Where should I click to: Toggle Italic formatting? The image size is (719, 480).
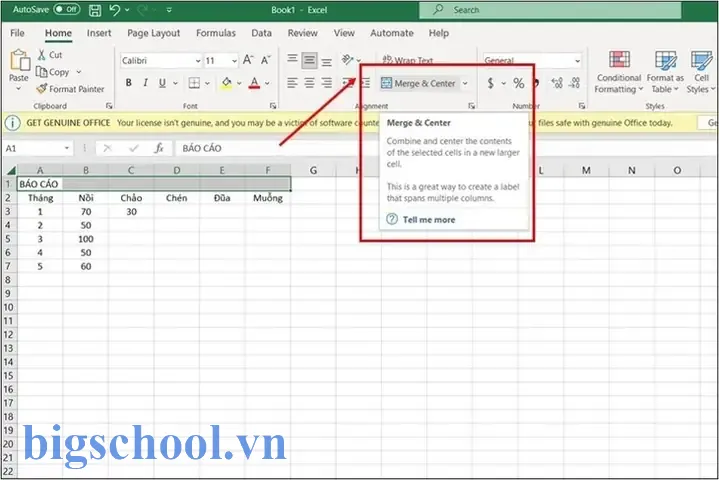pos(145,83)
